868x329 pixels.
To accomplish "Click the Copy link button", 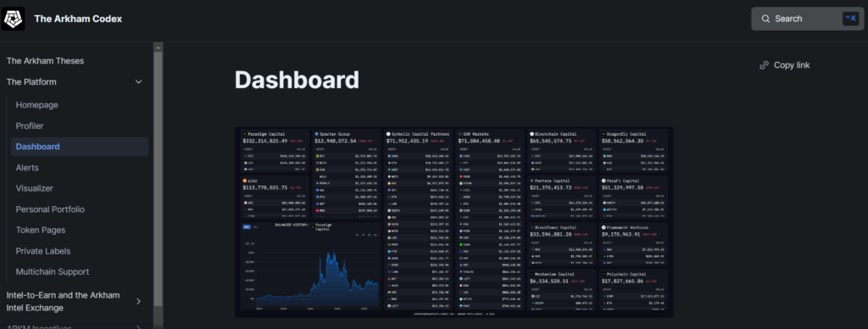I will click(x=784, y=65).
